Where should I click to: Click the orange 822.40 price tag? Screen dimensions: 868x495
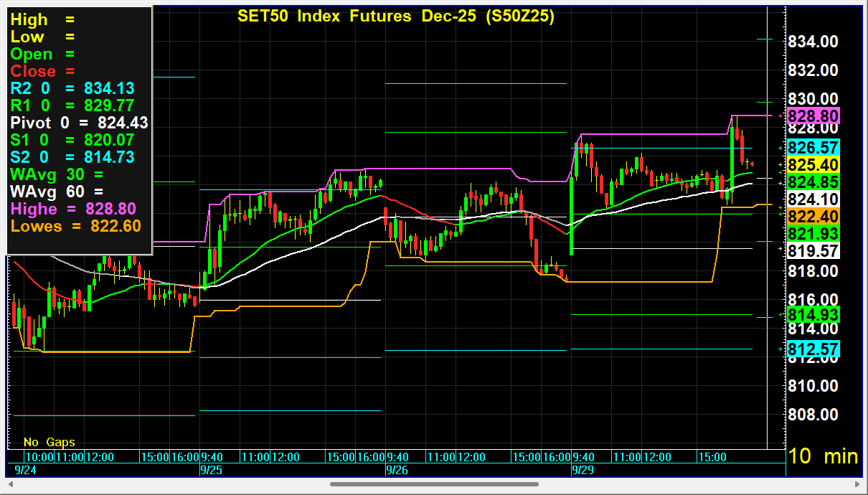point(813,217)
